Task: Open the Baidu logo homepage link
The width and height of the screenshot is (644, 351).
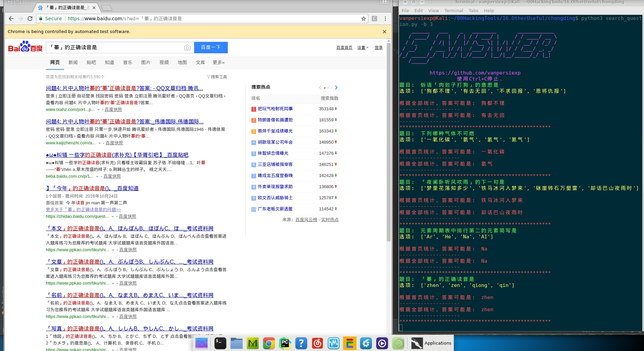Action: click(25, 47)
